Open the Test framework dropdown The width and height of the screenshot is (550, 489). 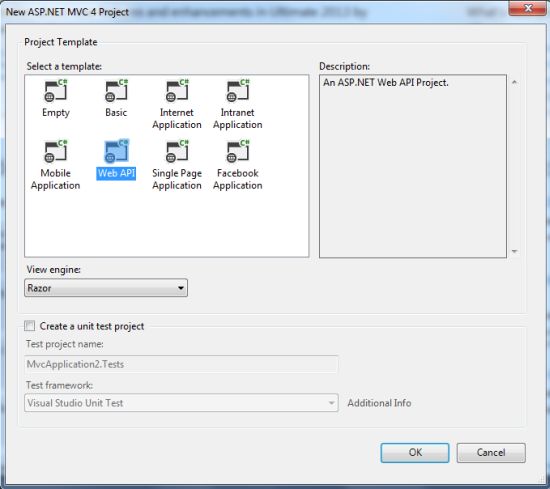tap(181, 403)
